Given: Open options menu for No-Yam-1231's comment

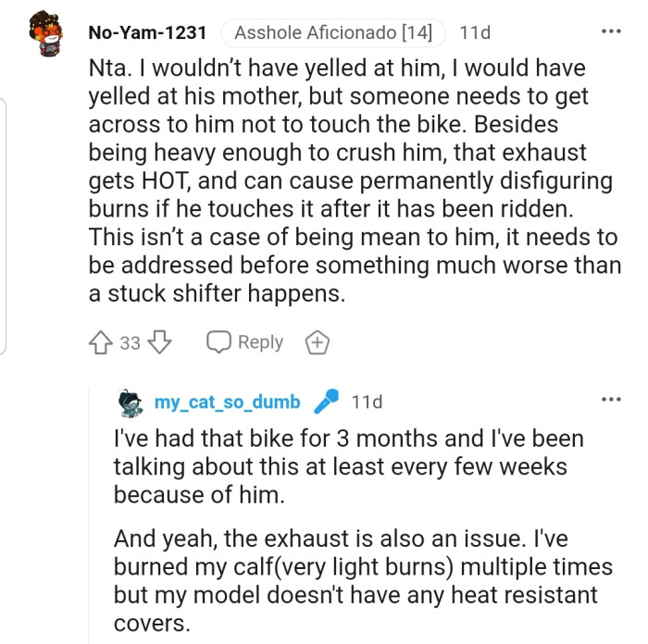Looking at the screenshot, I should coord(611,31).
